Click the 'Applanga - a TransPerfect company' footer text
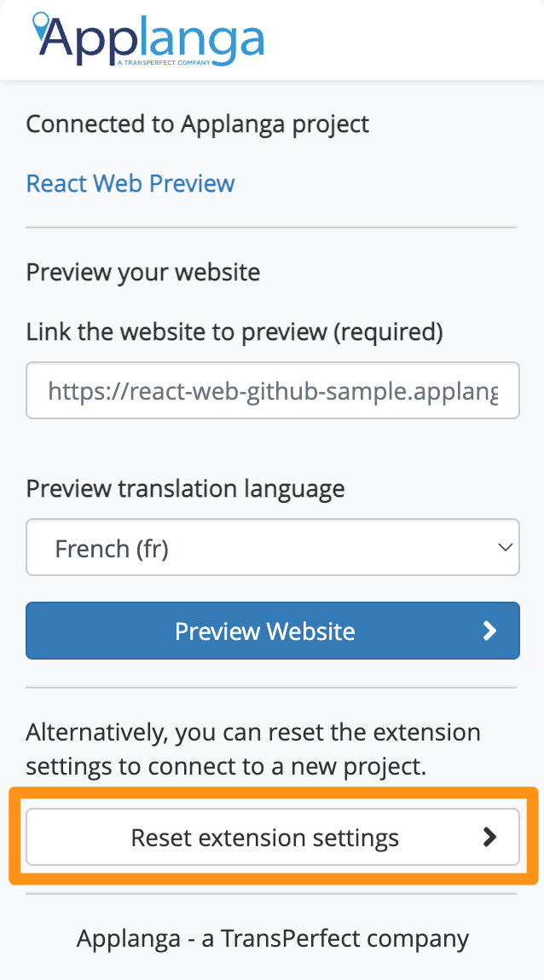The height and width of the screenshot is (980, 544). coord(273,938)
